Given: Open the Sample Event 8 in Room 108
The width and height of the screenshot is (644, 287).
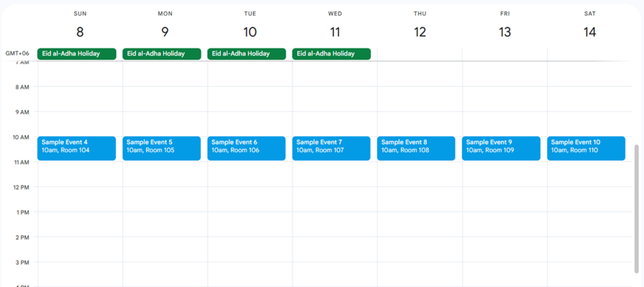Looking at the screenshot, I should point(415,148).
